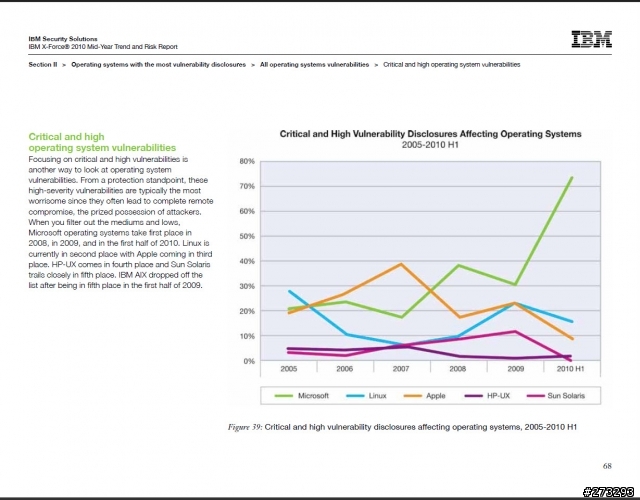Click the Linux legend label
This screenshot has height=500, width=640.
pyautogui.click(x=377, y=396)
